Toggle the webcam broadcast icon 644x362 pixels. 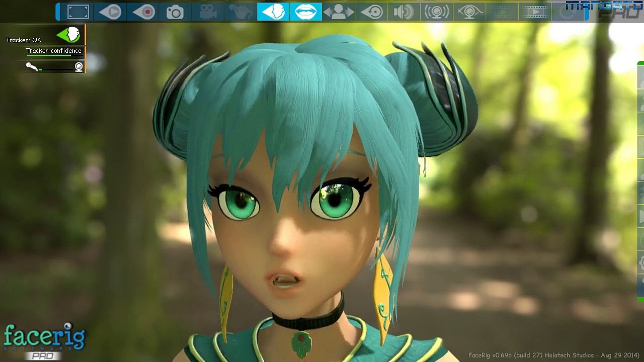(x=437, y=12)
